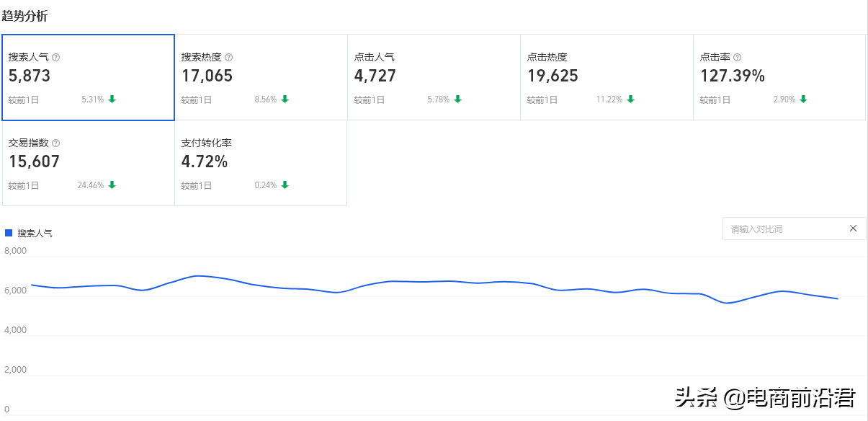Click the green down arrow on 搜索人气 card

(111, 100)
